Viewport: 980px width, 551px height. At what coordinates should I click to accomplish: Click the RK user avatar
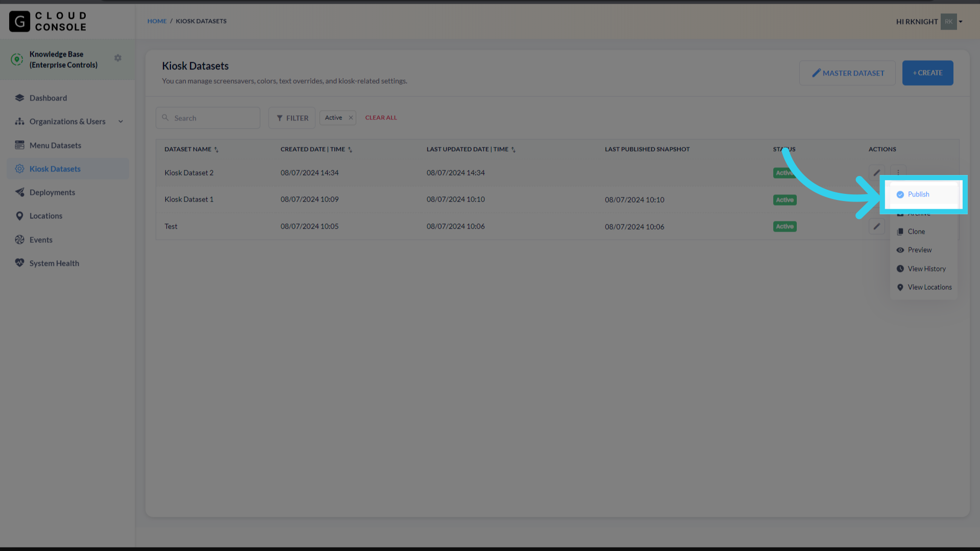tap(948, 21)
